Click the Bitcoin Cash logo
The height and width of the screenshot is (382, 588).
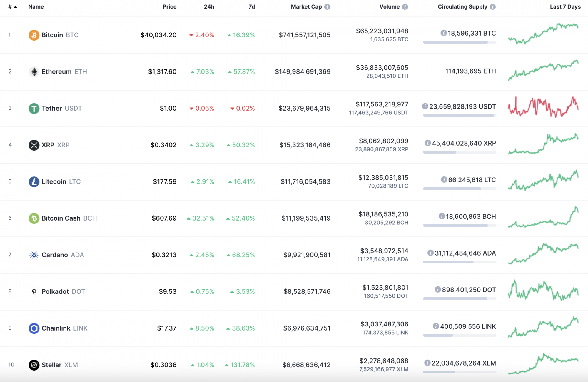click(34, 218)
